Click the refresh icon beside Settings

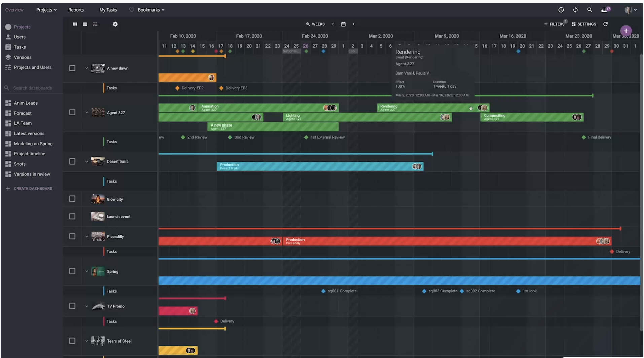[x=605, y=24]
